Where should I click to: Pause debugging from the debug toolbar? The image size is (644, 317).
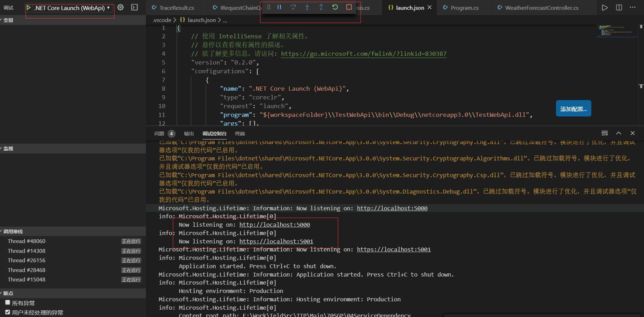[279, 7]
